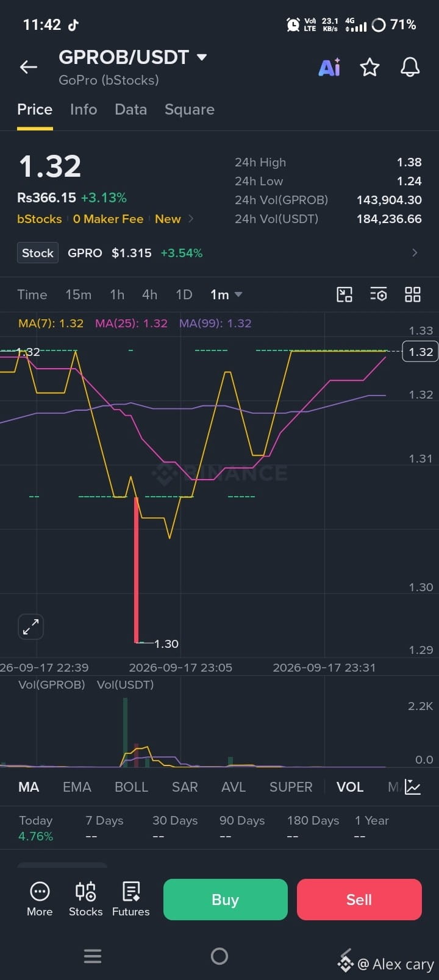439x980 pixels.
Task: Open chart indicator settings icon
Action: (x=379, y=294)
